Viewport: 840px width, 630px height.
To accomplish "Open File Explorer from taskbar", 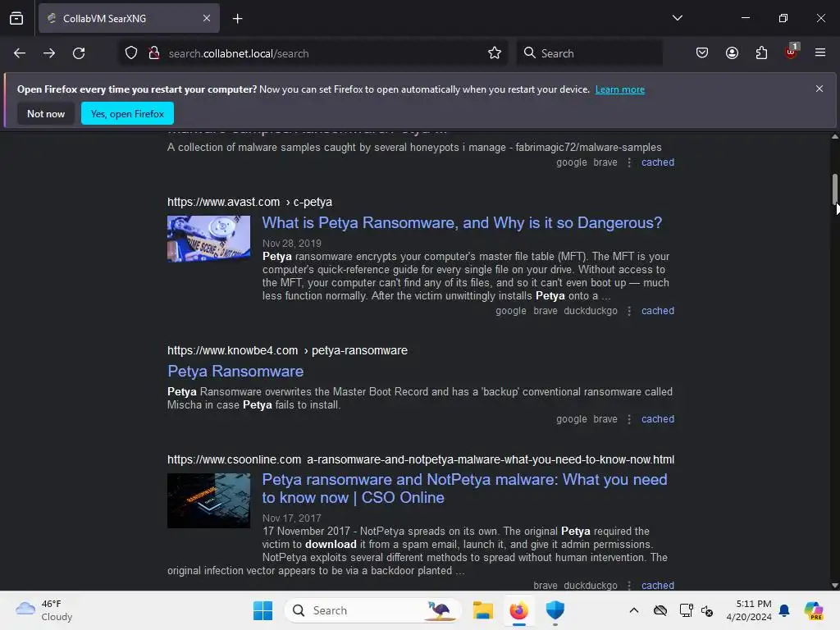I will tap(482, 610).
